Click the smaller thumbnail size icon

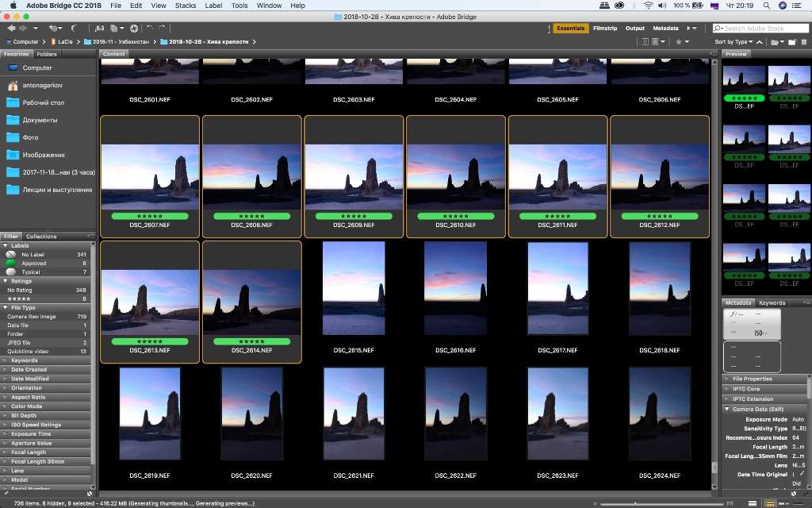coord(596,504)
